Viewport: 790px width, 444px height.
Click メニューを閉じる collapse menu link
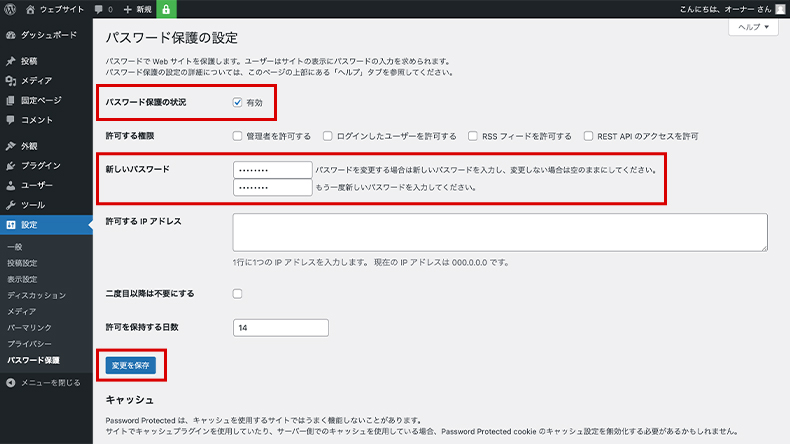pyautogui.click(x=50, y=383)
